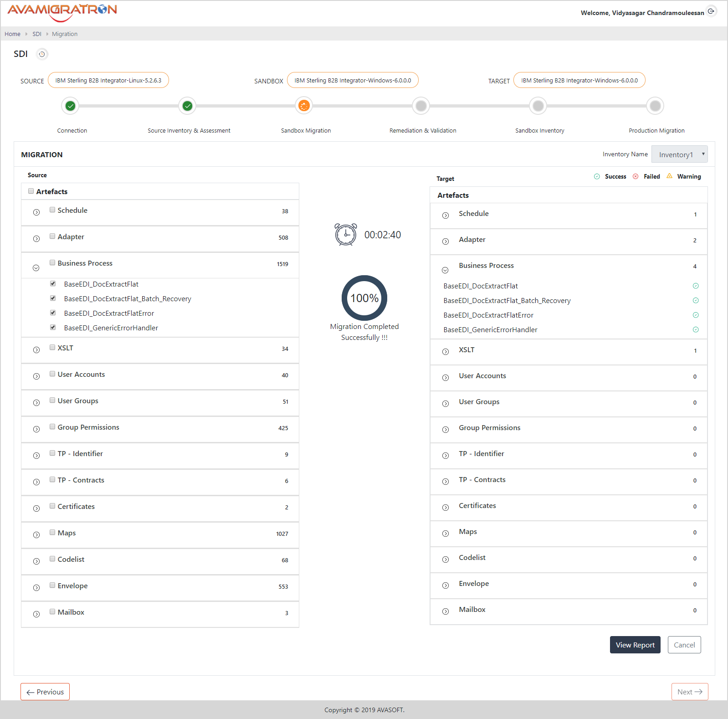Expand the source Certificates row
Image resolution: width=728 pixels, height=719 pixels.
pos(36,508)
